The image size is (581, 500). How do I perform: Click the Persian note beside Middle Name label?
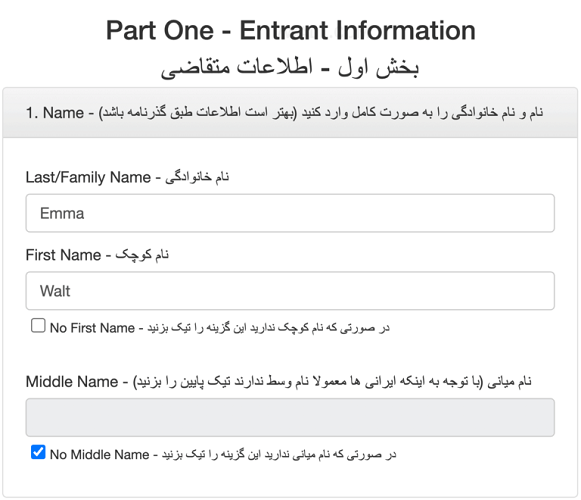coord(332,381)
